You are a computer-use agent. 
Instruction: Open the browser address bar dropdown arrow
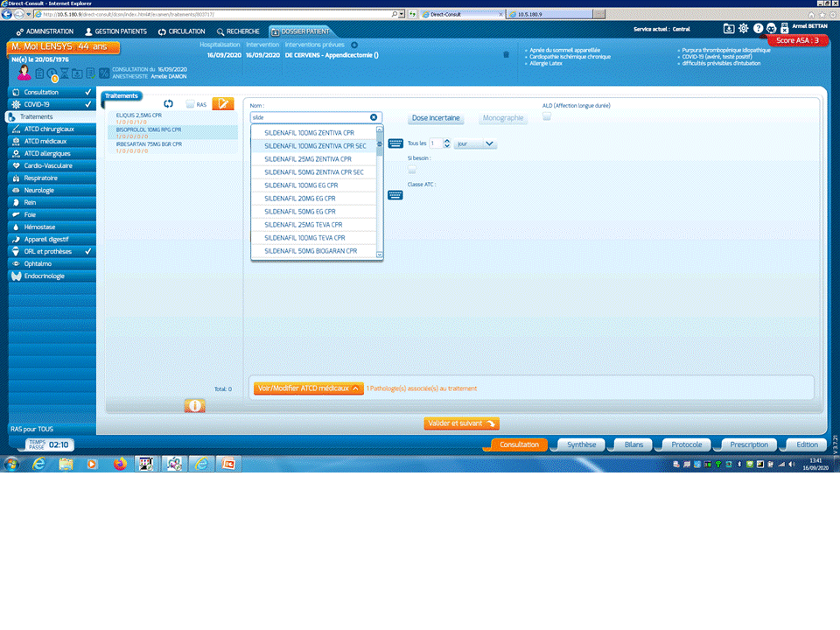tap(402, 14)
